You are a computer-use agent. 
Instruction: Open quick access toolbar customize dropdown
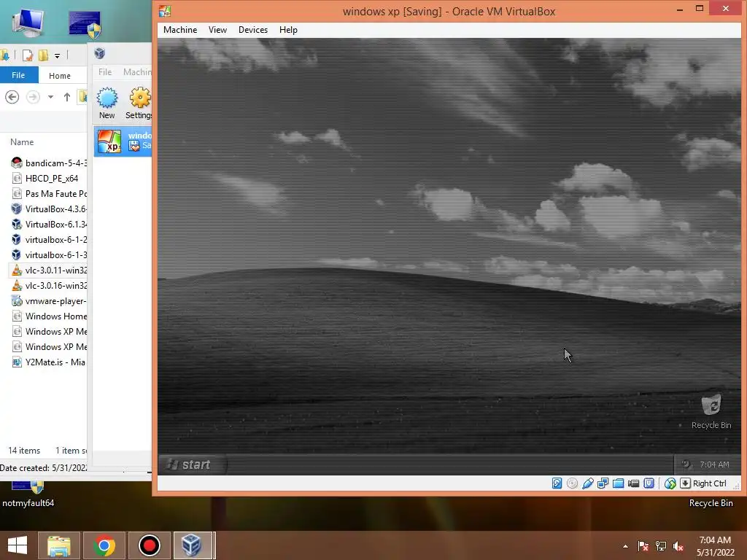(57, 55)
